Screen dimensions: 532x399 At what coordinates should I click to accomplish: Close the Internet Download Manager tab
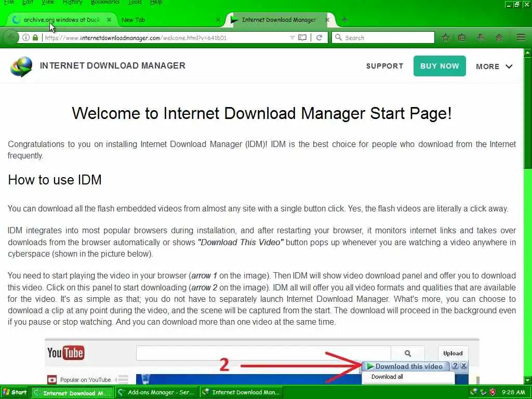pyautogui.click(x=327, y=20)
